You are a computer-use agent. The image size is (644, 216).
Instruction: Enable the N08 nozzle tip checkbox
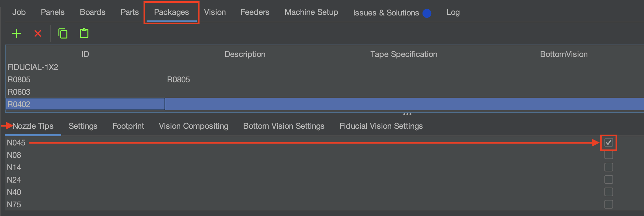(x=608, y=155)
